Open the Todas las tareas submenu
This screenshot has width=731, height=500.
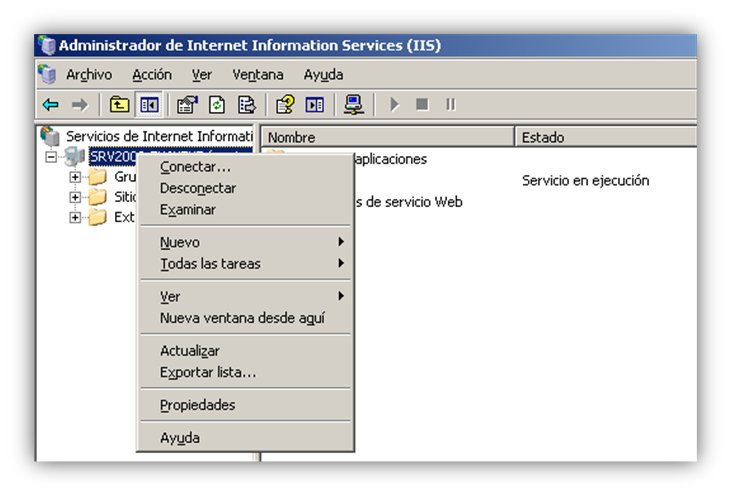click(246, 264)
